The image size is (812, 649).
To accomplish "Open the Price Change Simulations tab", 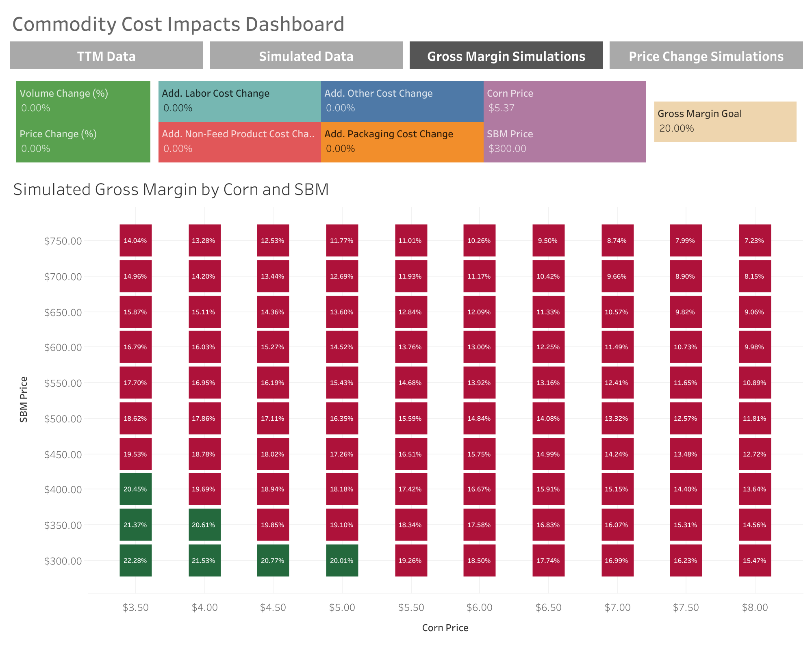I will (x=706, y=56).
